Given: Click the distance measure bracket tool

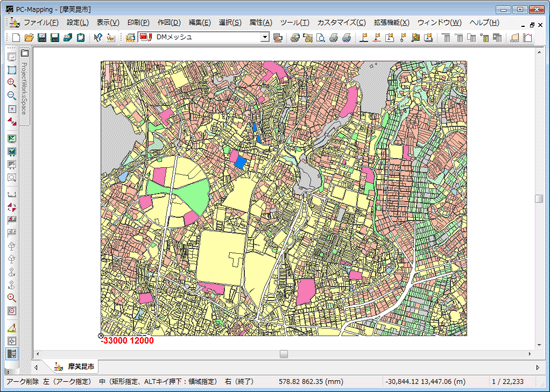Looking at the screenshot, I should click(12, 194).
